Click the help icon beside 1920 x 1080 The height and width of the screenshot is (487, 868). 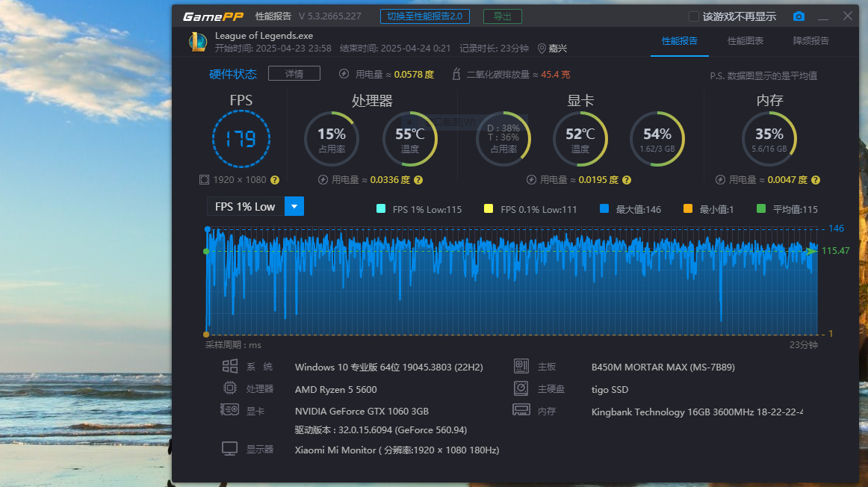click(275, 180)
